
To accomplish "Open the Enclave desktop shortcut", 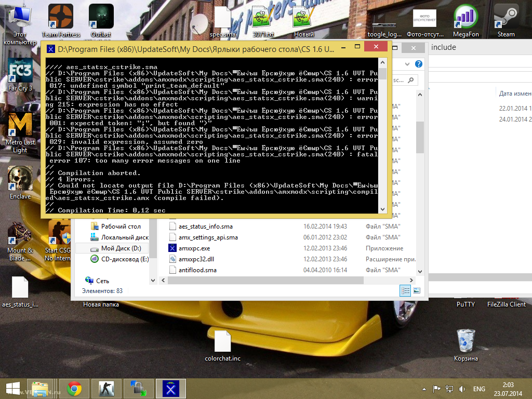I will (20, 182).
